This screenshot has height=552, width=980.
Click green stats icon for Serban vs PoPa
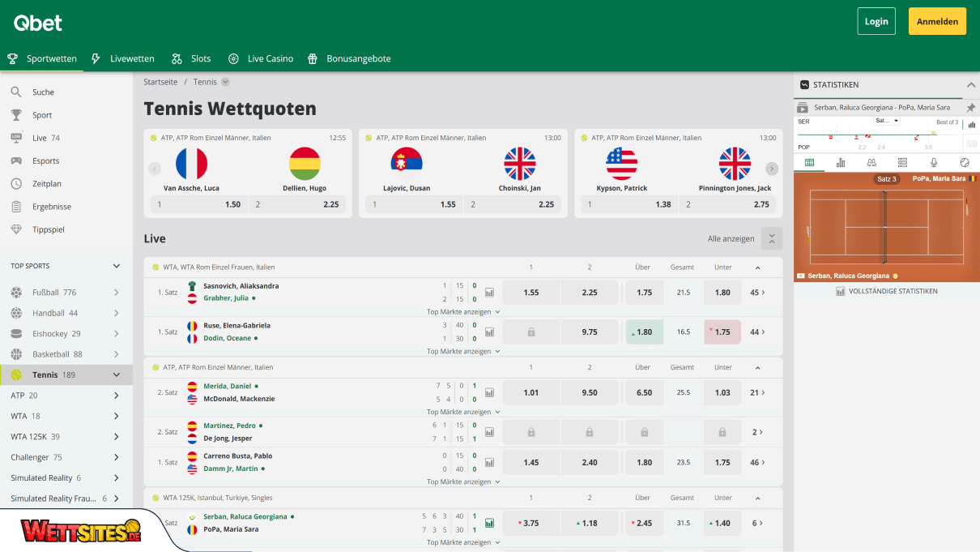[x=489, y=523]
